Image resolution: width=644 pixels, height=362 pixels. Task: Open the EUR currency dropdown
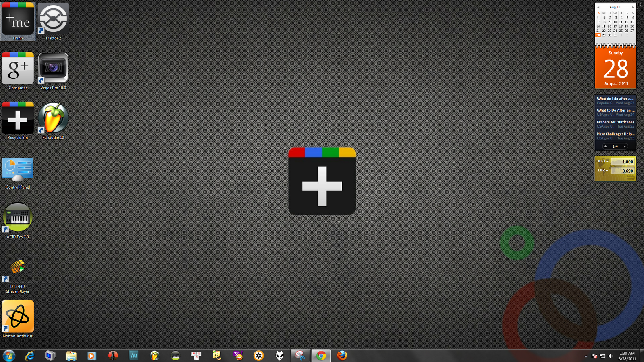(603, 171)
